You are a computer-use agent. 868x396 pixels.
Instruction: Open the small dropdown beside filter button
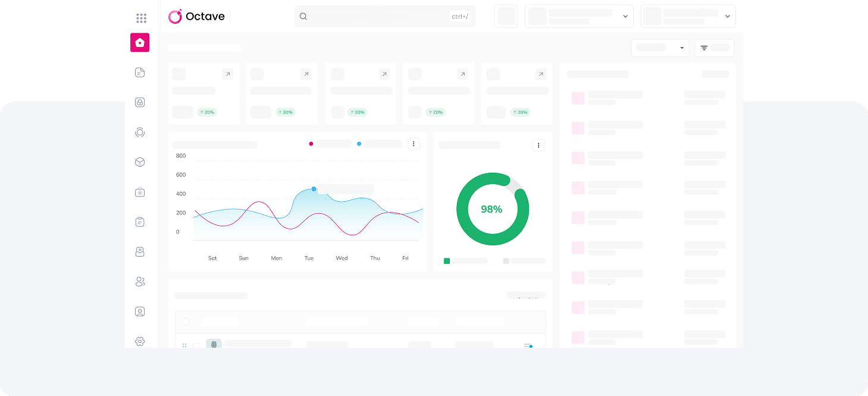(660, 48)
